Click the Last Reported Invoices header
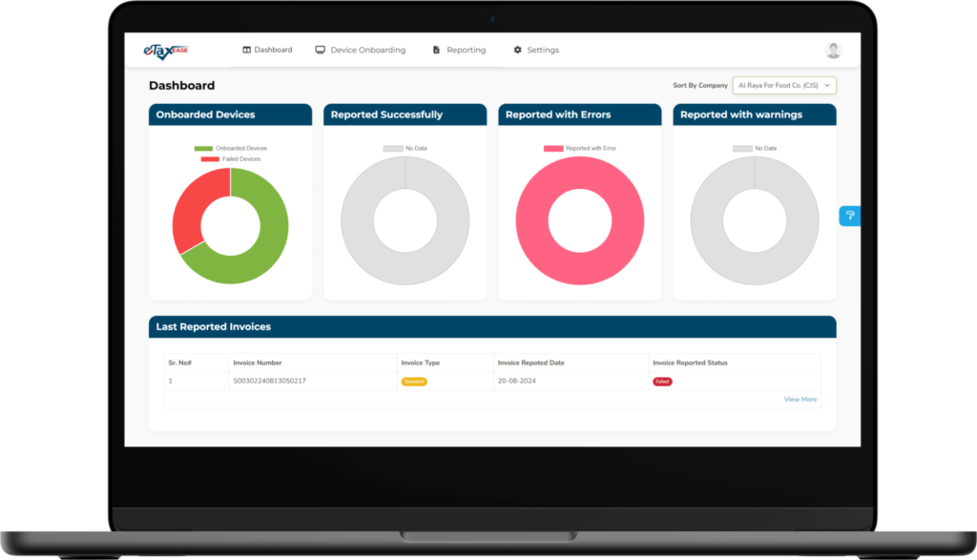Viewport: 977px width, 560px height. point(492,327)
